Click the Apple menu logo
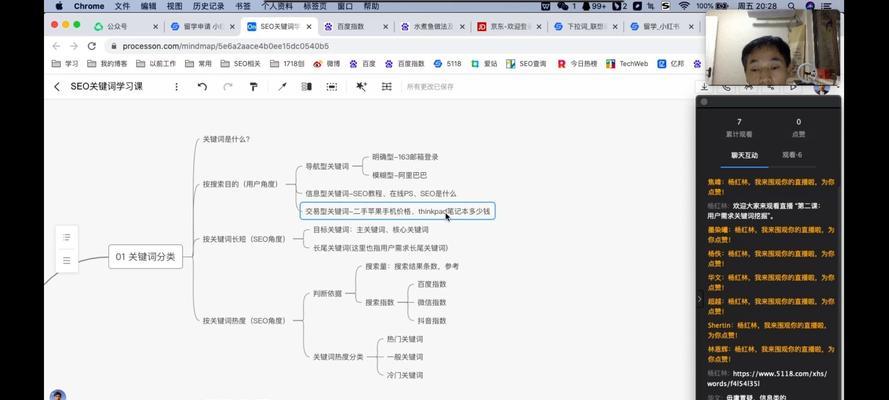The width and height of the screenshot is (889, 400). 59,6
